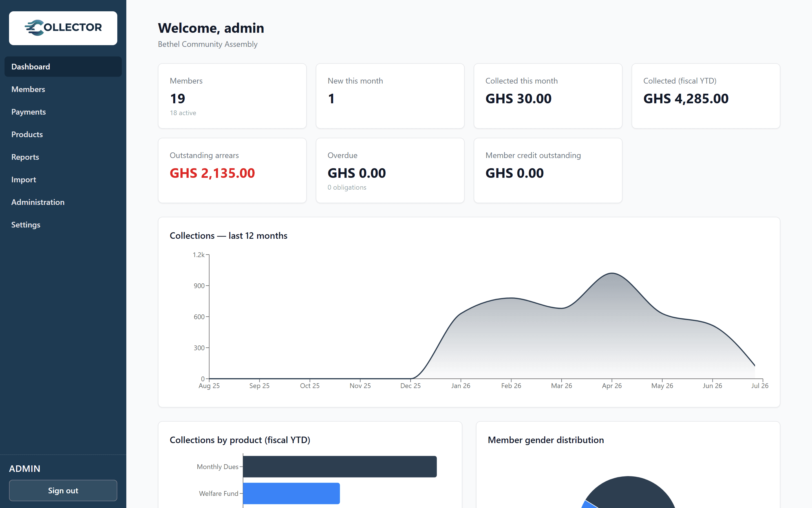The width and height of the screenshot is (812, 508).
Task: Click the ADMIN user label
Action: (x=25, y=468)
